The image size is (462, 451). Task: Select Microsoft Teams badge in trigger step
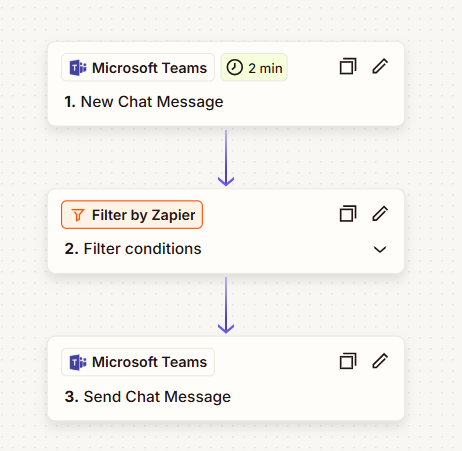[x=138, y=68]
